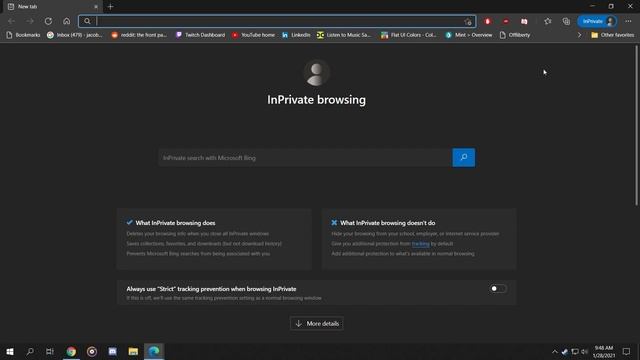Viewport: 640px width, 360px height.
Task: Open Settings and more ellipsis menu
Action: click(x=628, y=21)
